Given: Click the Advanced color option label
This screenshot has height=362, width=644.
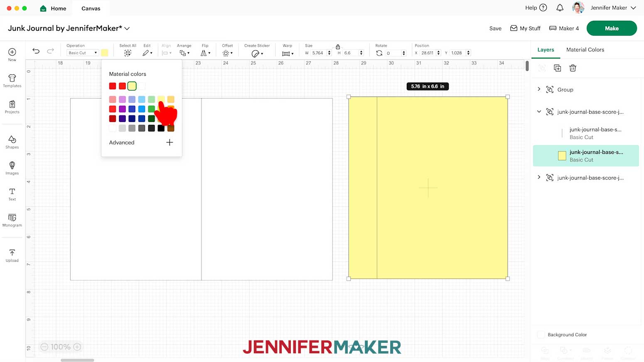Looking at the screenshot, I should coord(122,142).
